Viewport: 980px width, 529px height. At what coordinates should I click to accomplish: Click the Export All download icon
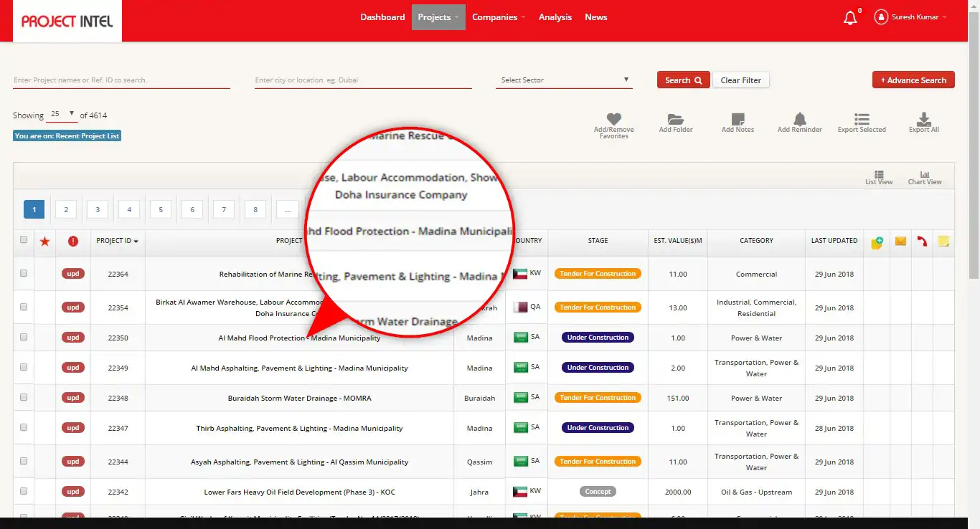point(923,119)
